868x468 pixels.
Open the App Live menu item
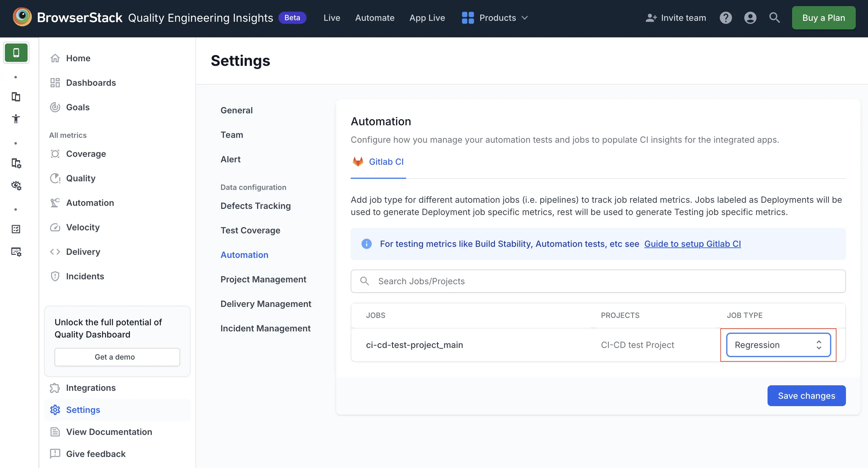pyautogui.click(x=427, y=18)
